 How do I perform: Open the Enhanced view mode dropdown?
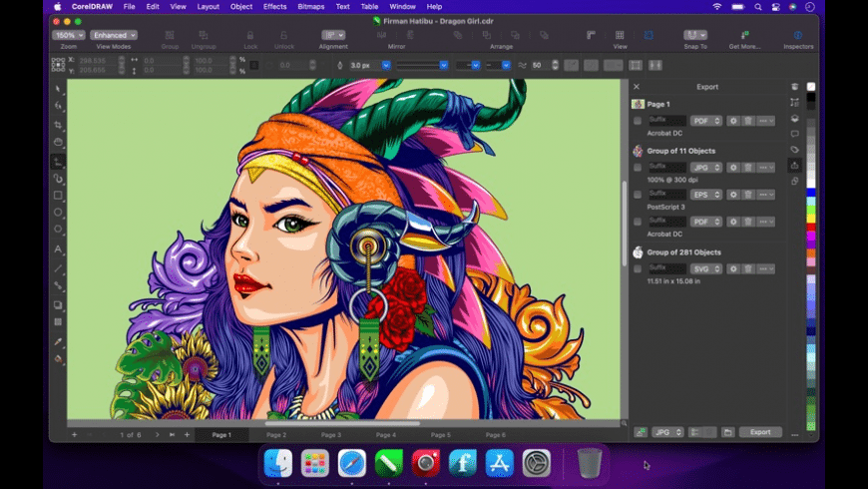pyautogui.click(x=114, y=35)
